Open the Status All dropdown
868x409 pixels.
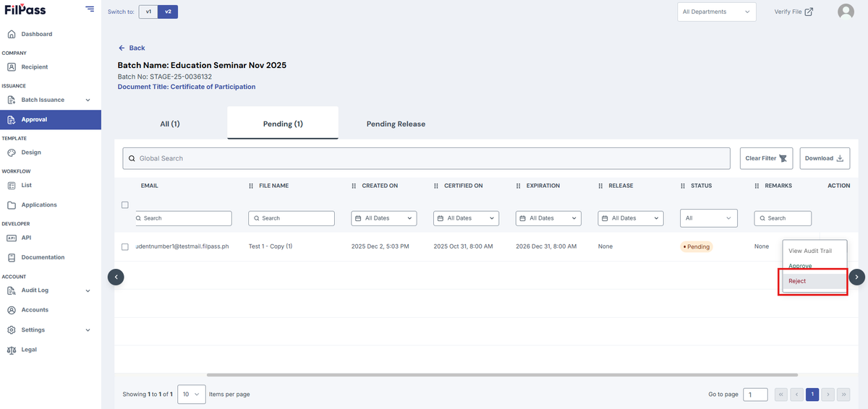709,218
